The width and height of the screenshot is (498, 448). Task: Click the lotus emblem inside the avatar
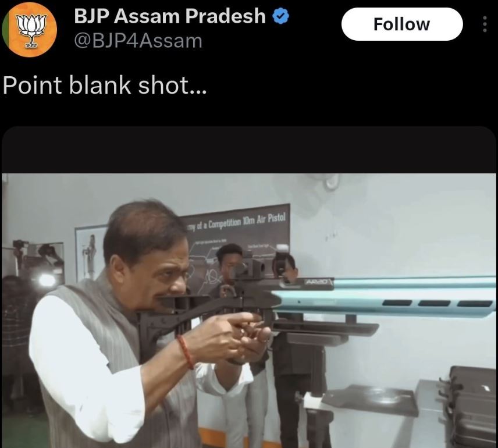click(31, 29)
